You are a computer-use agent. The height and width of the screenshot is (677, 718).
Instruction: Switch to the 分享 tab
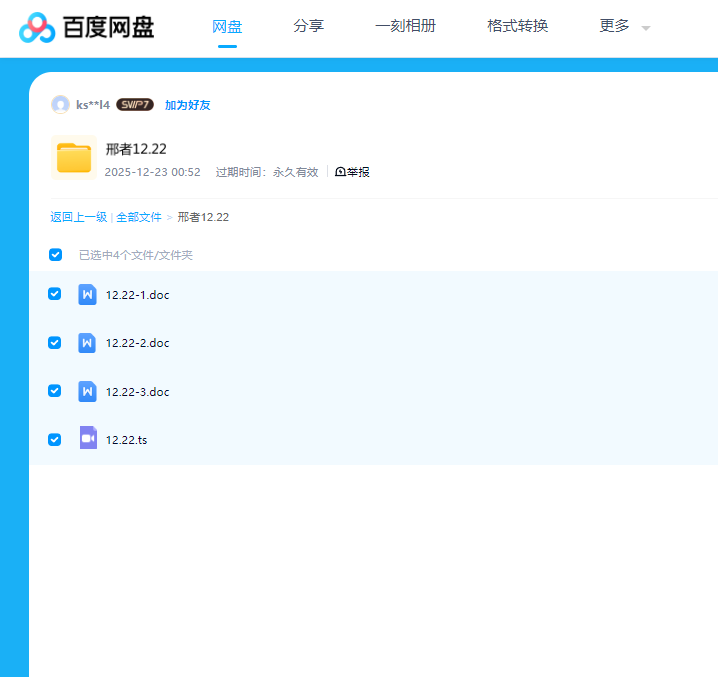pos(309,26)
